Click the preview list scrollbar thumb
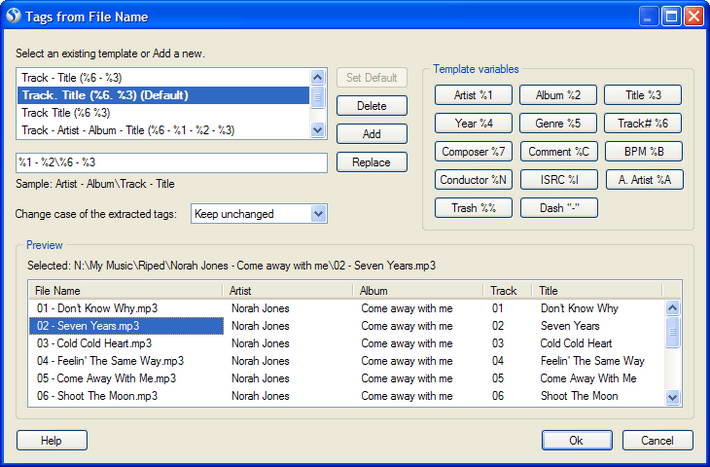The image size is (710, 467). pos(673,332)
